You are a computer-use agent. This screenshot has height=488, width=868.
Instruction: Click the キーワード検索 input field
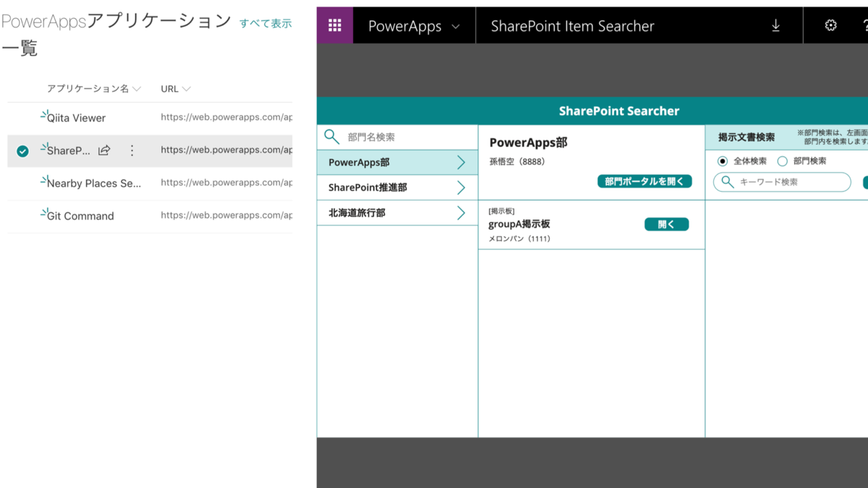coord(782,182)
